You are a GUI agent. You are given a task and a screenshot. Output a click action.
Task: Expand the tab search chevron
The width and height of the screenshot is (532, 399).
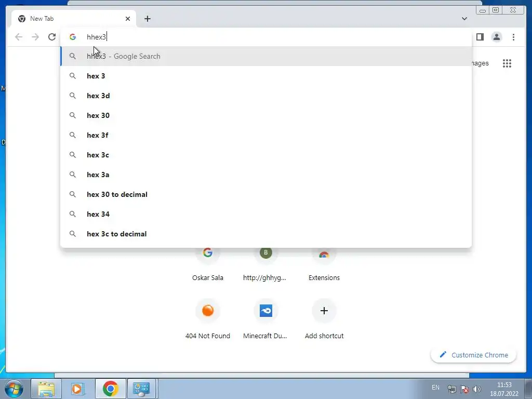464,19
